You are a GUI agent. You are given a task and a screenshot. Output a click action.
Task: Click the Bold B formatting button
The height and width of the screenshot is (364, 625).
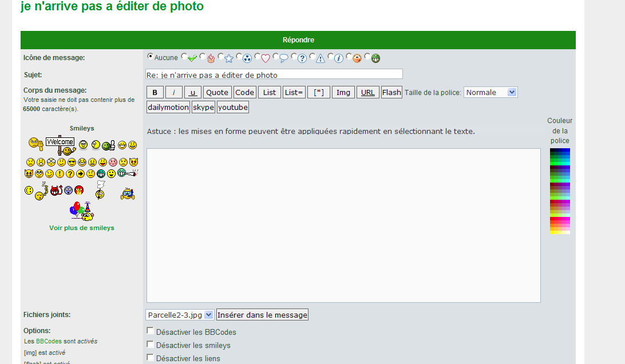pyautogui.click(x=155, y=93)
